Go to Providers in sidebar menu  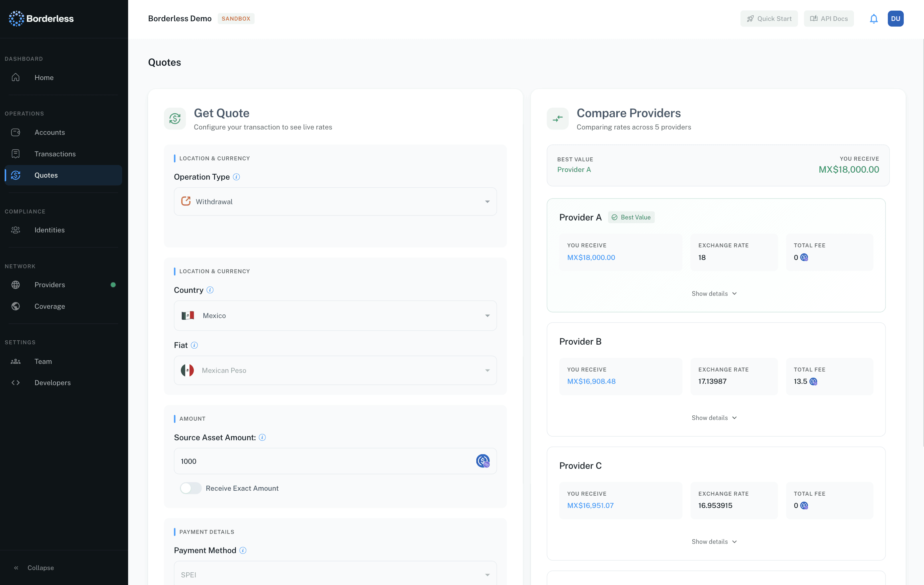click(x=49, y=285)
